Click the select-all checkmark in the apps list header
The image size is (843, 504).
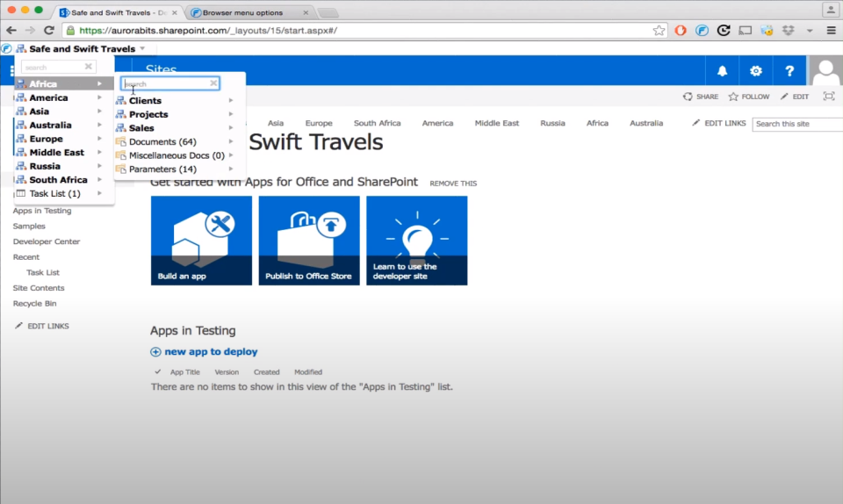pos(157,371)
